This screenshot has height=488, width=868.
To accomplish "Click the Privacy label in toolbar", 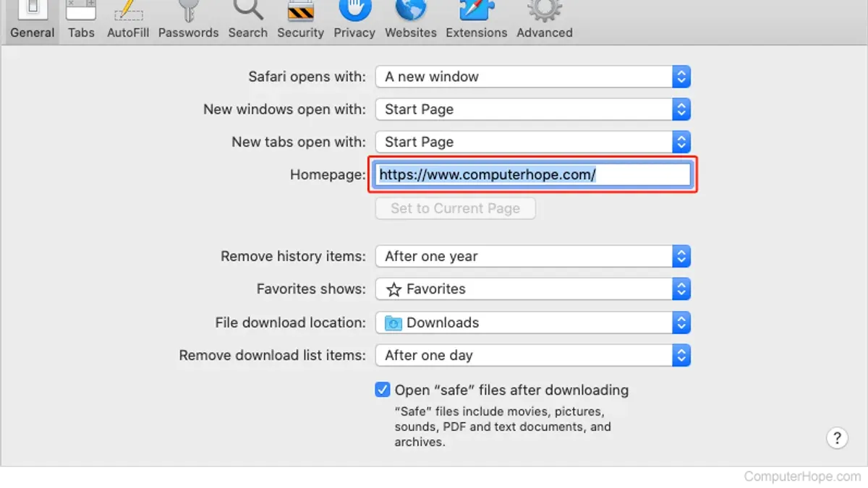I will tap(354, 33).
